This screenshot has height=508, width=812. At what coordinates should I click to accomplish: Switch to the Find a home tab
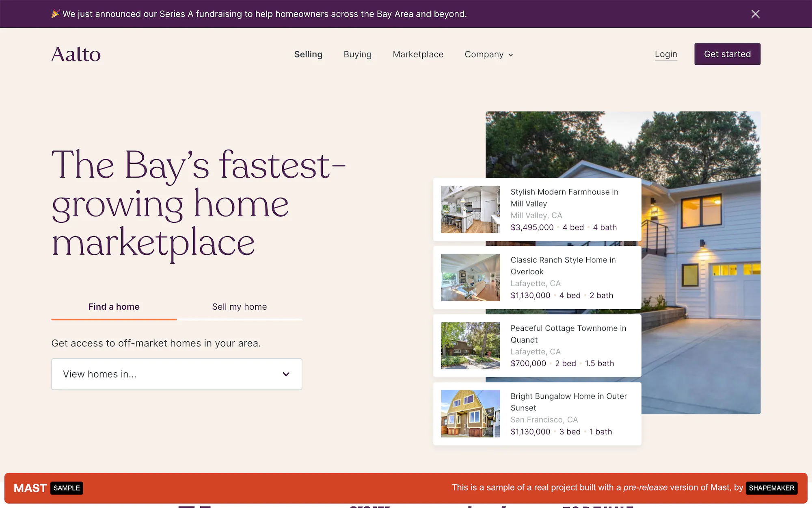pos(114,307)
